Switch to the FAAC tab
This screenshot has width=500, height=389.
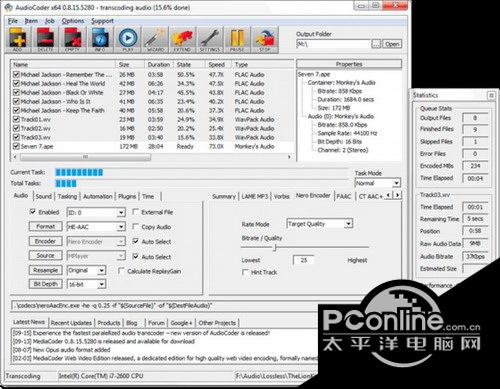point(343,196)
